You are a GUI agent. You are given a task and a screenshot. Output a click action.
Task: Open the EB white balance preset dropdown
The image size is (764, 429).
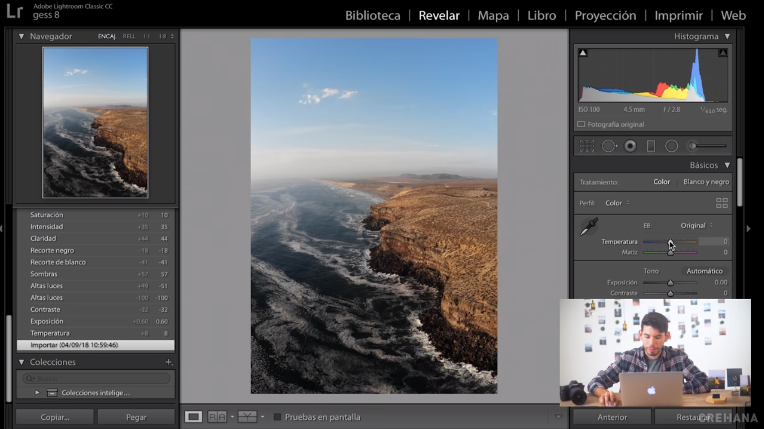[x=696, y=226]
